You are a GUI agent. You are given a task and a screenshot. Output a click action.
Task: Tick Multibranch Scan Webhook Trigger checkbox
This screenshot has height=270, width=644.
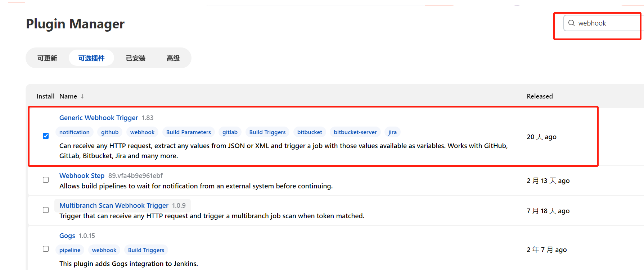46,210
